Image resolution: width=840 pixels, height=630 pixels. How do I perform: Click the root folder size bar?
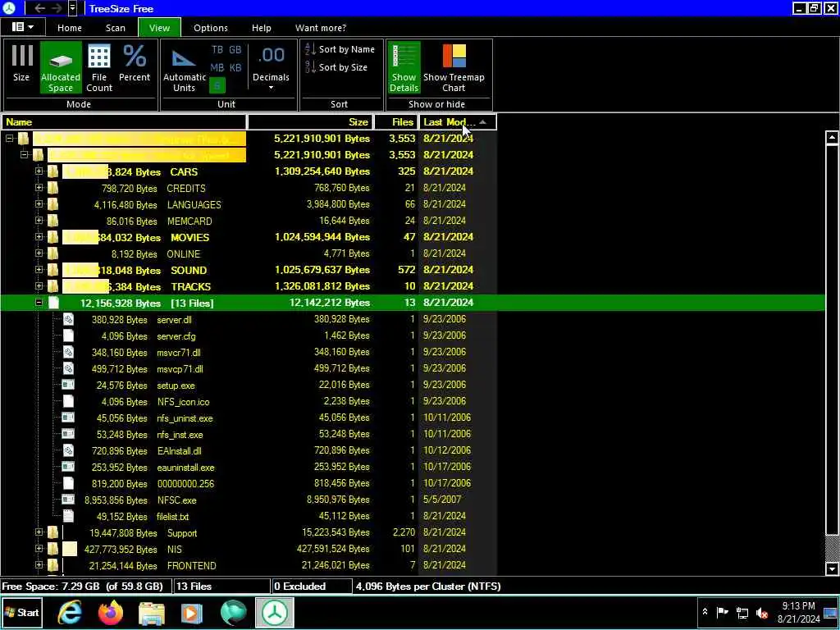[x=139, y=139]
